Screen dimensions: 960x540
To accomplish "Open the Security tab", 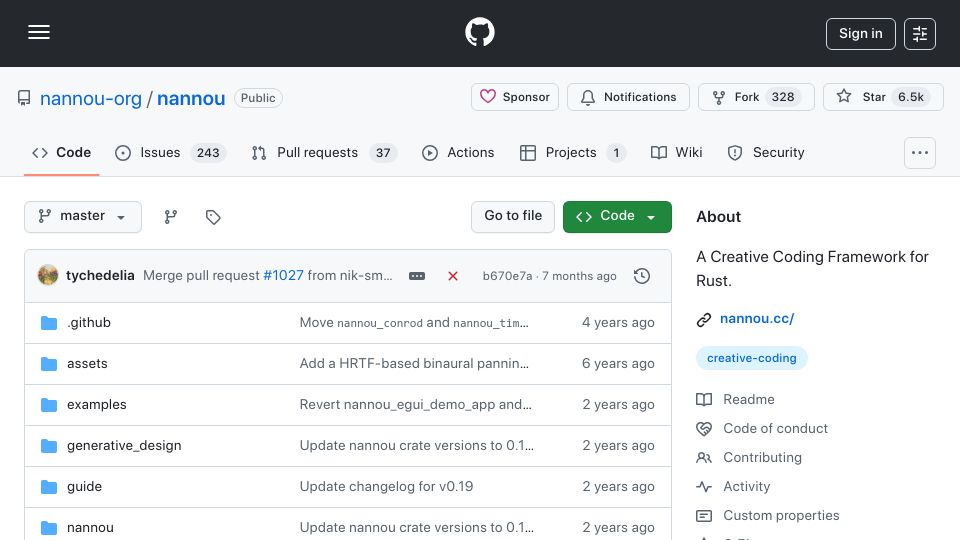I will pos(766,152).
